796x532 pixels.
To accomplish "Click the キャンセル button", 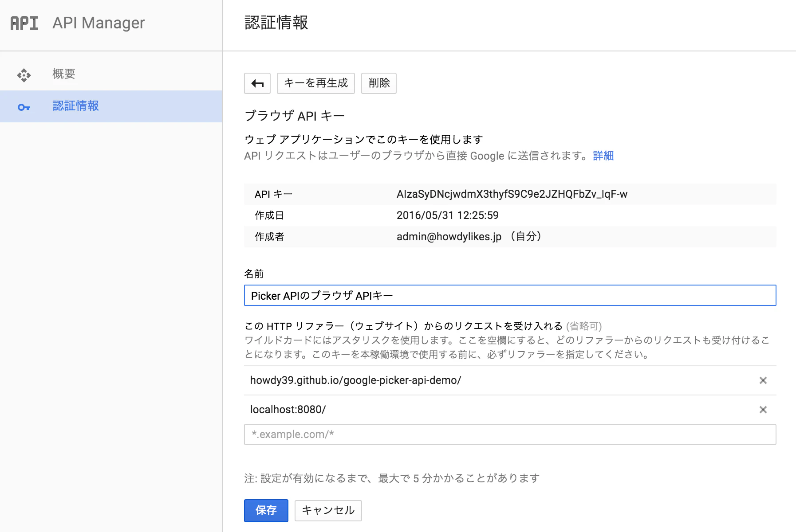I will point(328,510).
